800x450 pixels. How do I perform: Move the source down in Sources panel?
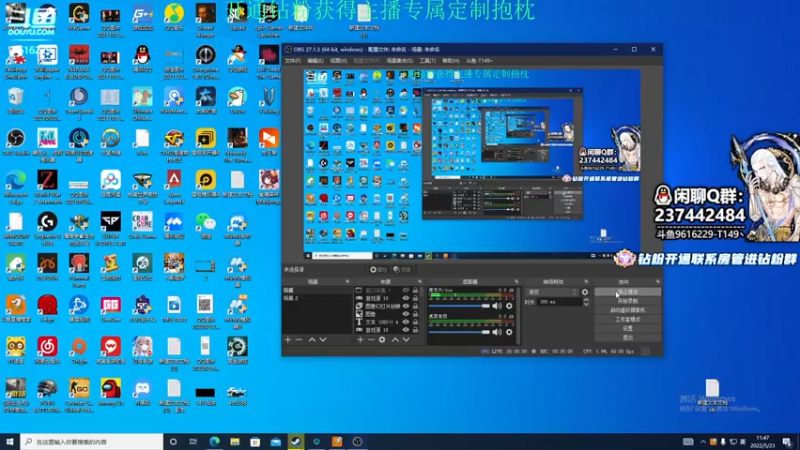[406, 340]
